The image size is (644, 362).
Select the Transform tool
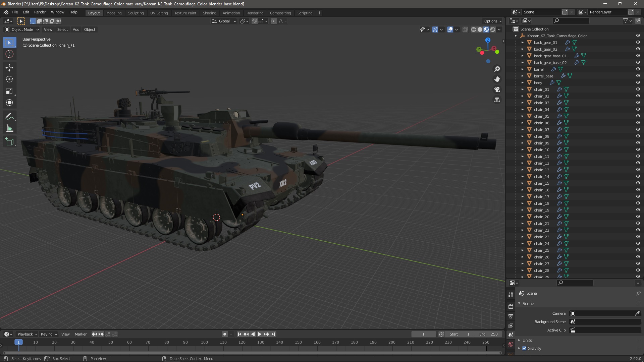[9, 103]
